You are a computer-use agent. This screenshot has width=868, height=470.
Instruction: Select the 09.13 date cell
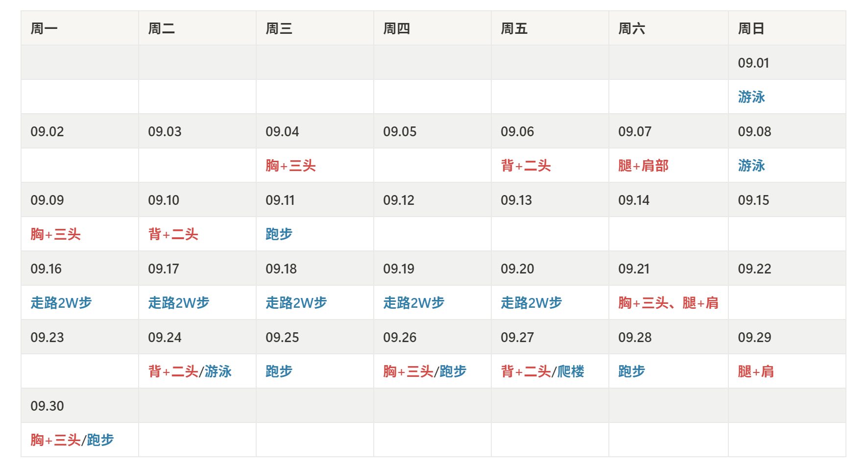pos(550,200)
